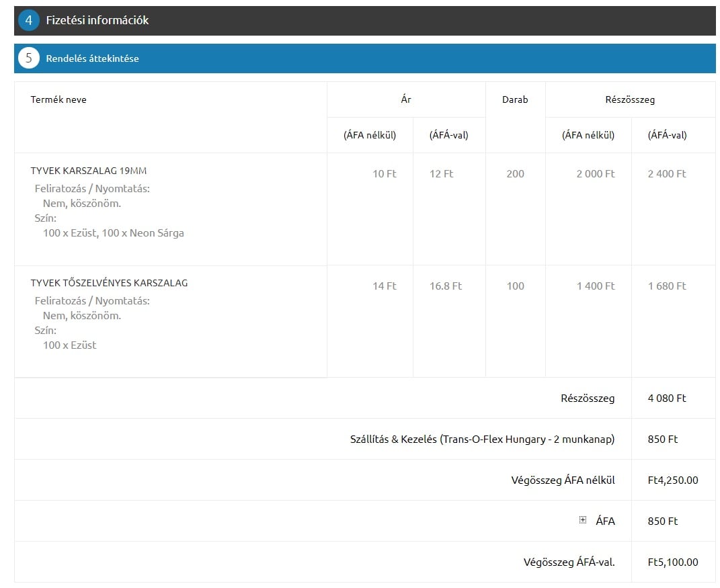Click the step 4 number circle
720x588 pixels.
[x=29, y=20]
